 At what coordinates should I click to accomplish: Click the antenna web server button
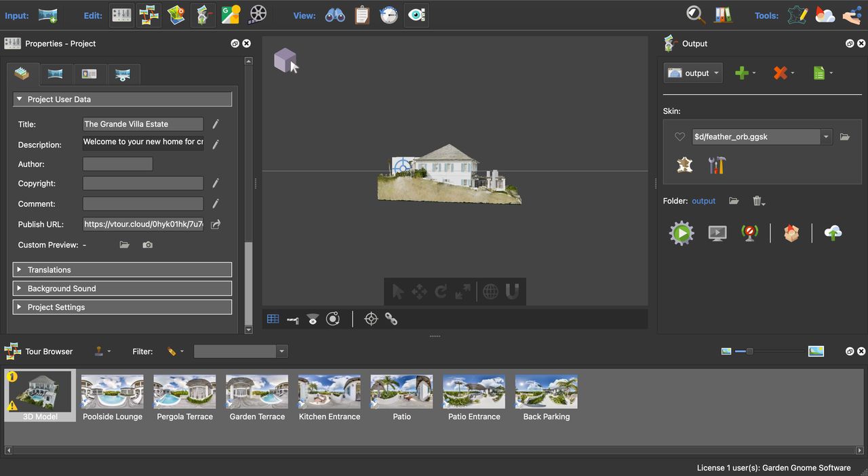pyautogui.click(x=749, y=233)
